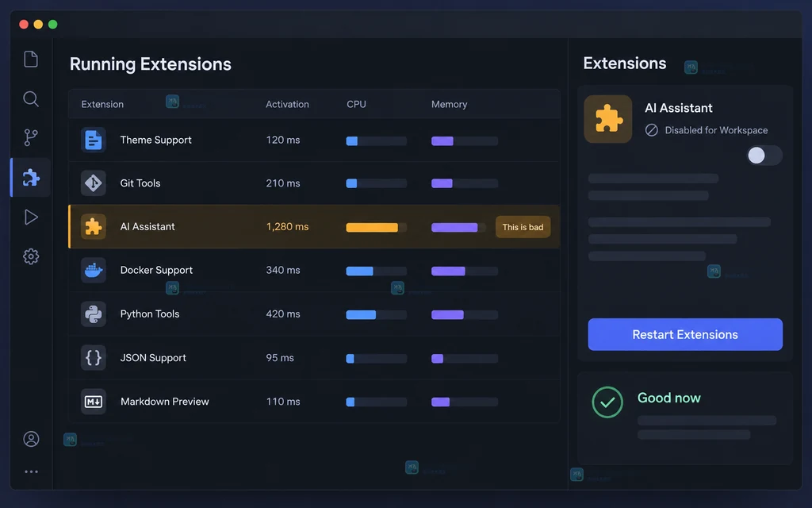Open the Search magnifier in sidebar
Image resolution: width=812 pixels, height=508 pixels.
31,98
